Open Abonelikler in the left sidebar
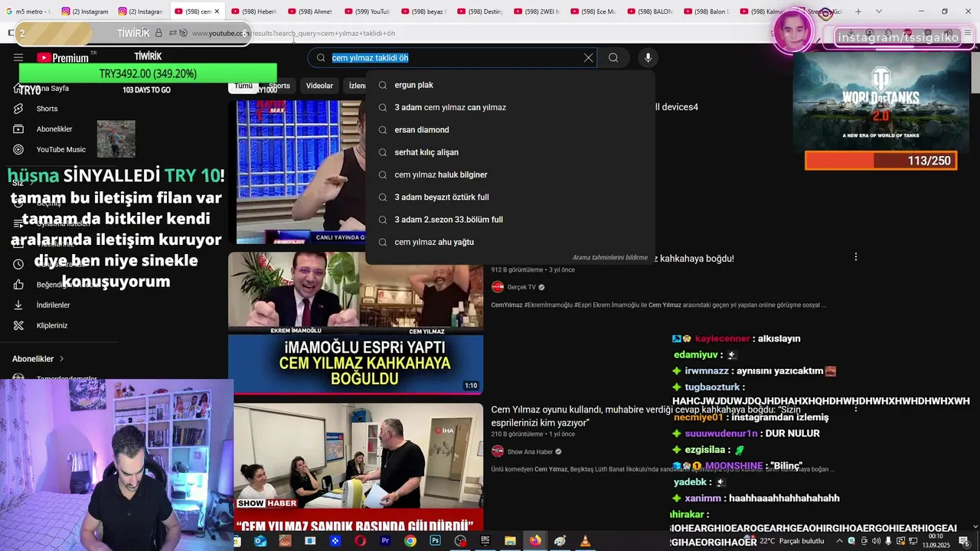The width and height of the screenshot is (980, 551). (x=54, y=129)
